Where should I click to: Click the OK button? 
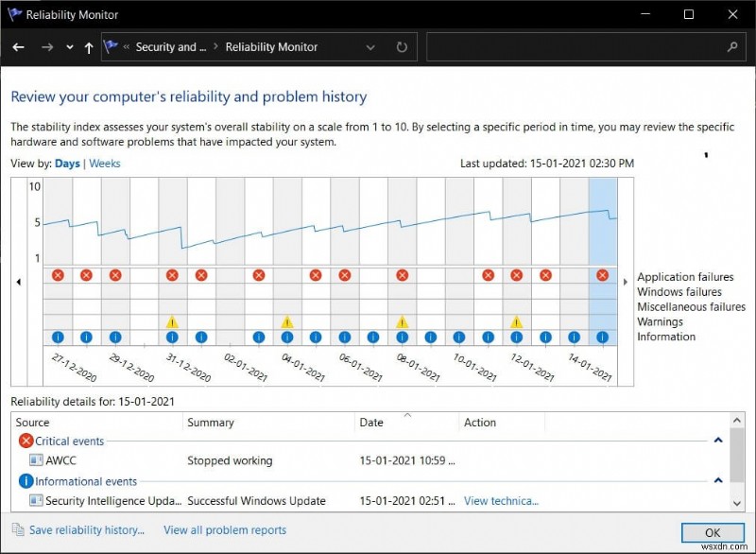712,532
